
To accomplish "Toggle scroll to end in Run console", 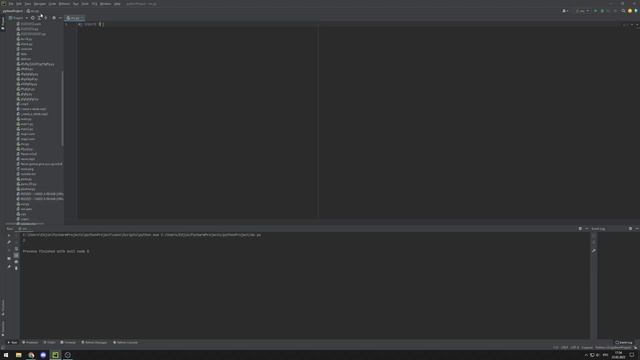I will (16, 256).
